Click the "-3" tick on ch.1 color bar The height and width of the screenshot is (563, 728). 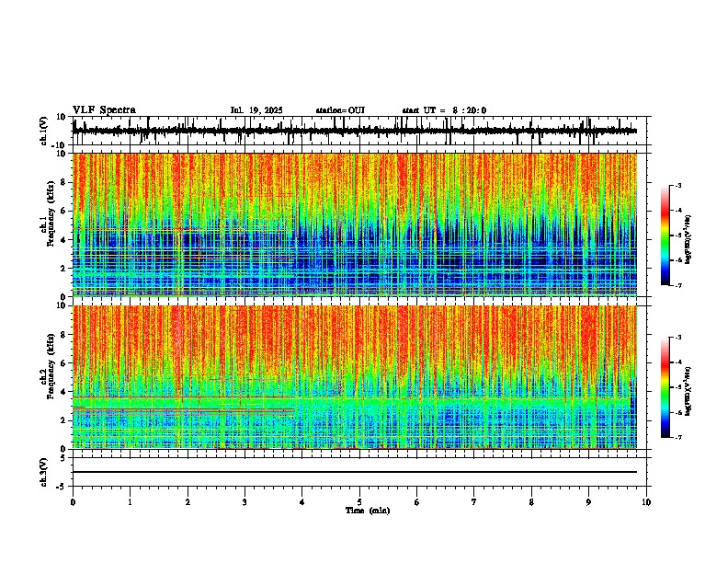click(678, 185)
